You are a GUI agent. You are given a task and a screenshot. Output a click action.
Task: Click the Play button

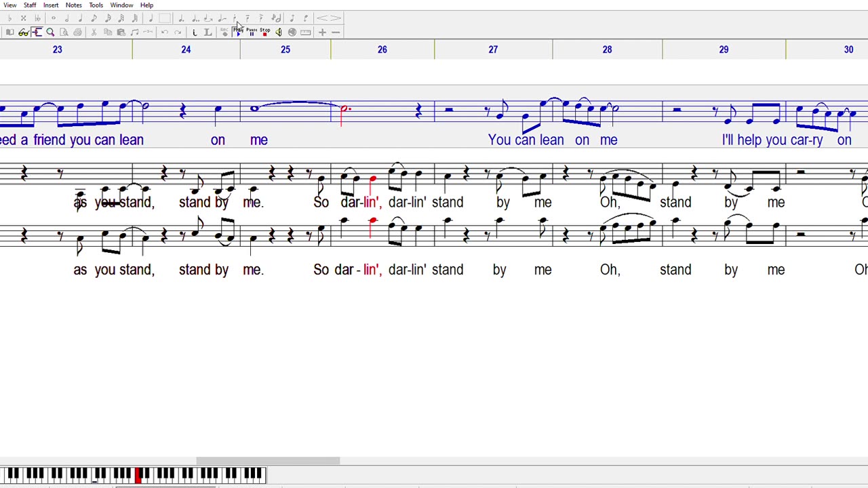(x=238, y=32)
